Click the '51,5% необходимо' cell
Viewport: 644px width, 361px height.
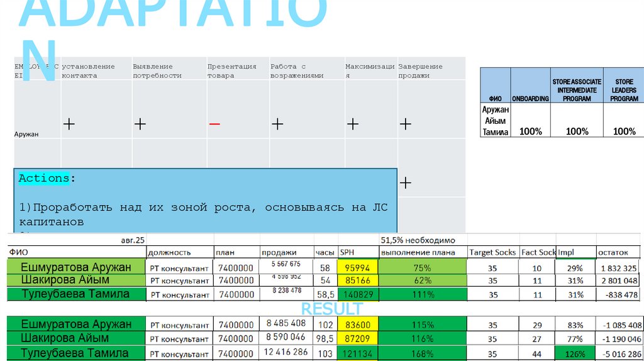(418, 240)
